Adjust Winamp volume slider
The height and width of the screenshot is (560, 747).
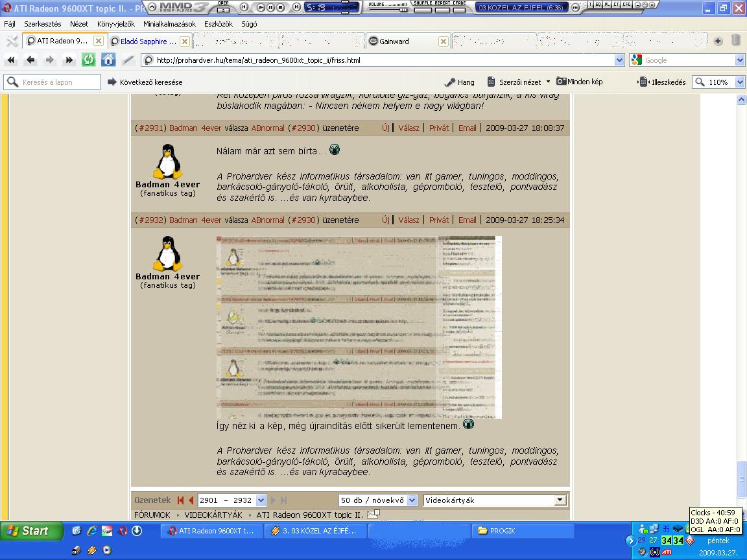(x=388, y=10)
